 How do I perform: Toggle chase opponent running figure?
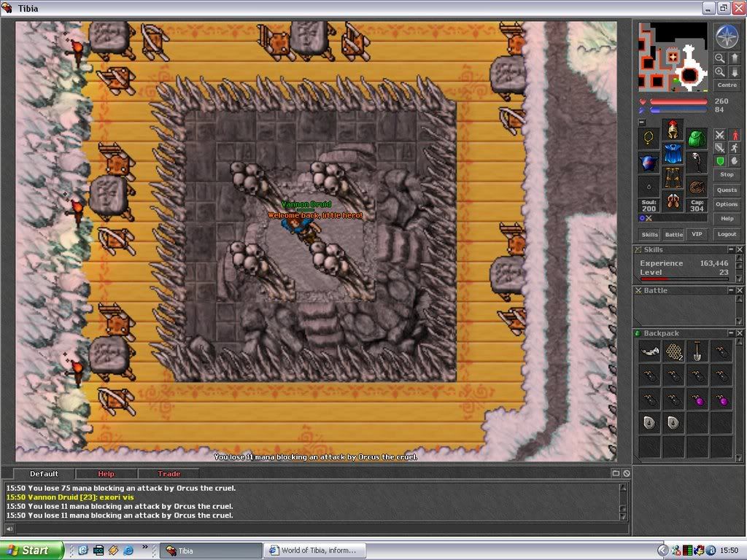[x=735, y=148]
